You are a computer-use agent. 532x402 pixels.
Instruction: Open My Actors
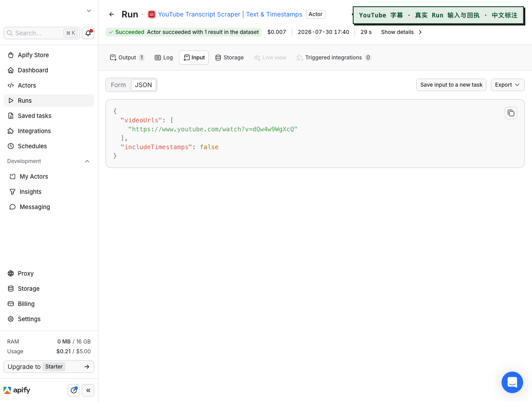(x=49, y=176)
